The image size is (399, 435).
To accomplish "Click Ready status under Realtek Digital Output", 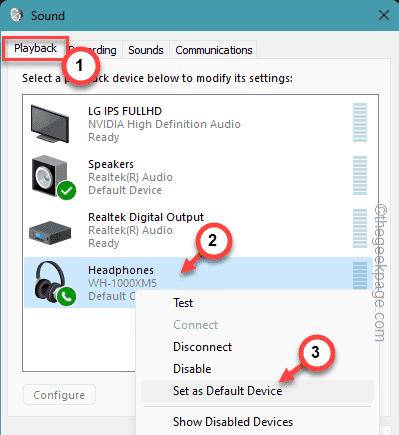I will [x=104, y=243].
